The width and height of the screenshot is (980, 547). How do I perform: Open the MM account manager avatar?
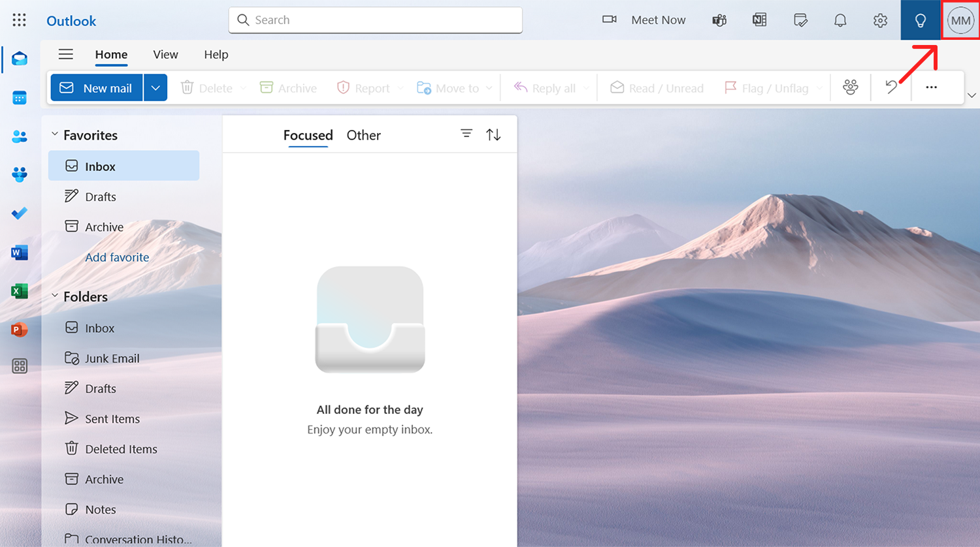tap(960, 20)
